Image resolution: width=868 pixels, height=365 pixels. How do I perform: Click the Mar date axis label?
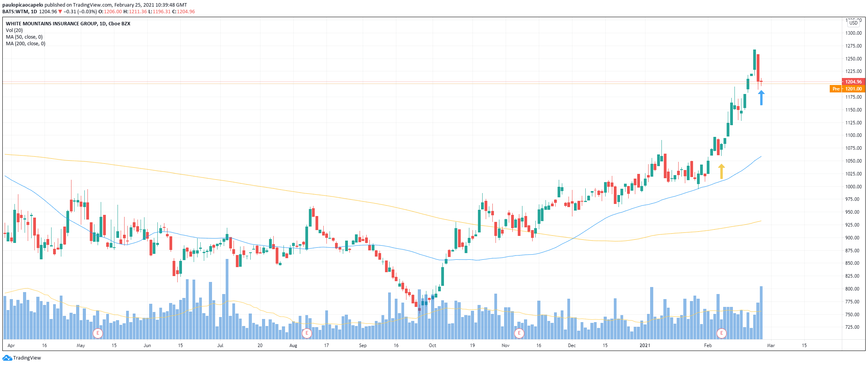click(771, 346)
